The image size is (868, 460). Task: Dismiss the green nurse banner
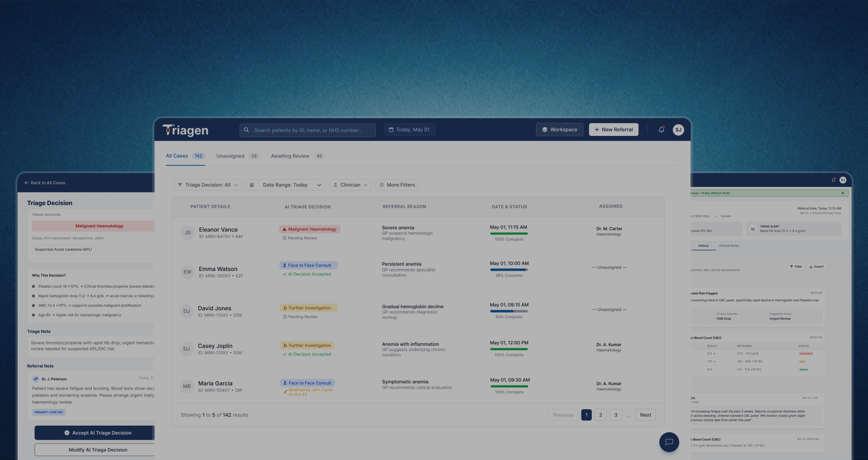click(x=842, y=193)
